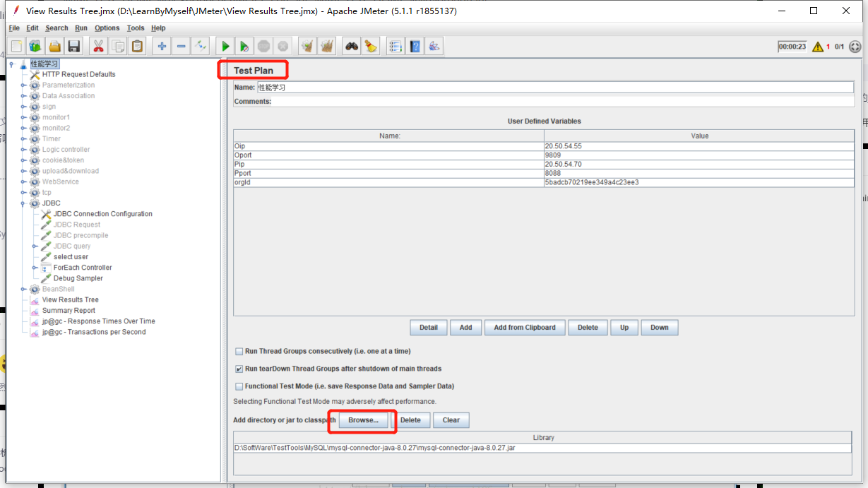The width and height of the screenshot is (868, 488).
Task: Open the Tools menu
Action: click(136, 28)
